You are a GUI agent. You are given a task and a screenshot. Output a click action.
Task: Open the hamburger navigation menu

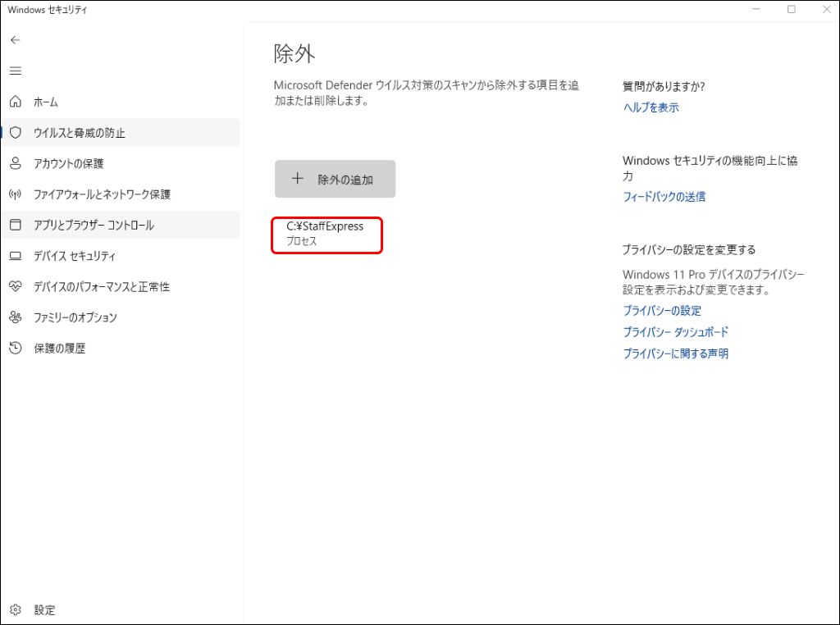click(16, 71)
